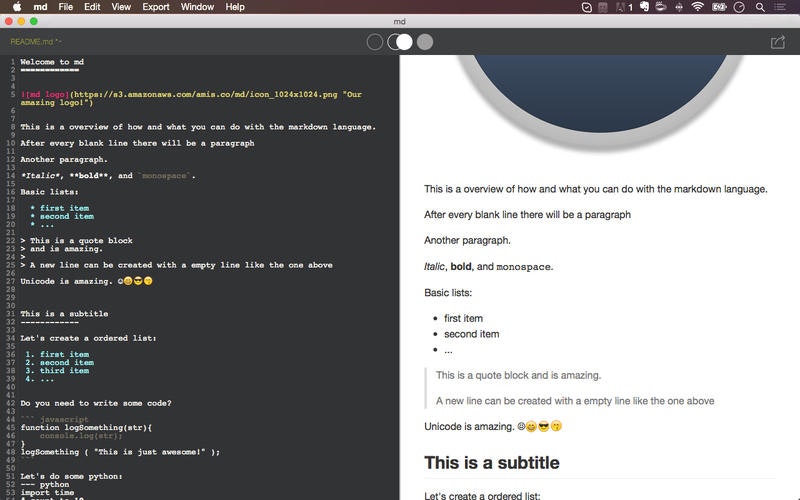Select split editor and preview mode
The width and height of the screenshot is (800, 500).
pyautogui.click(x=399, y=42)
